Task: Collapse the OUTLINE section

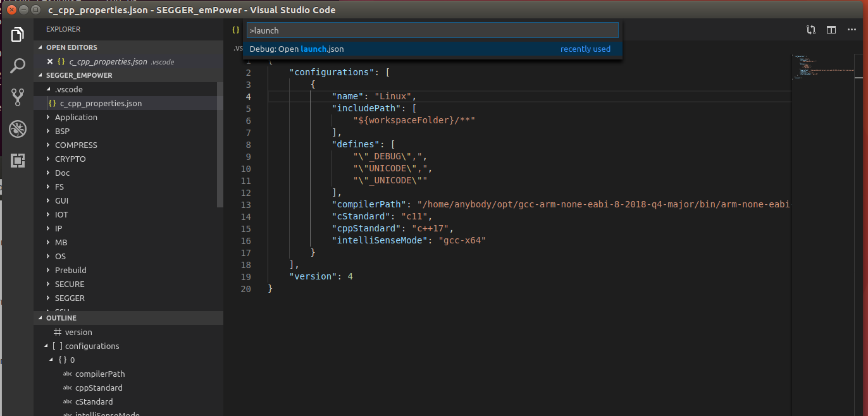Action: [61, 318]
